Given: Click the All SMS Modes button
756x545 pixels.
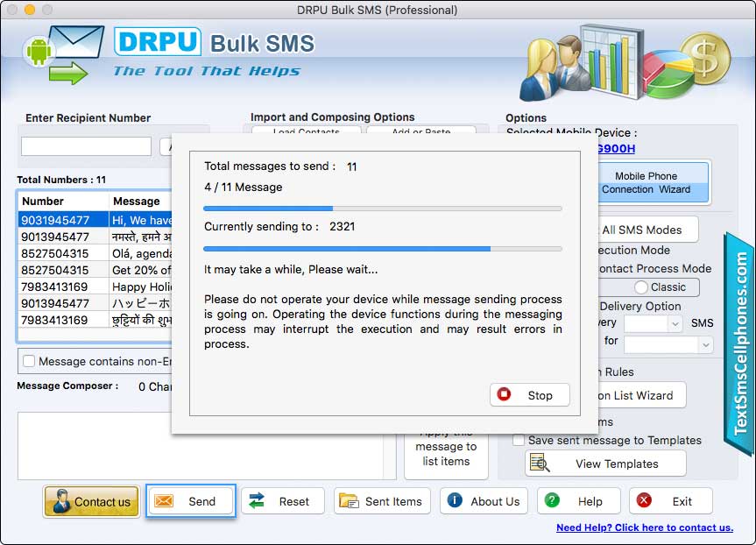Looking at the screenshot, I should pos(647,230).
